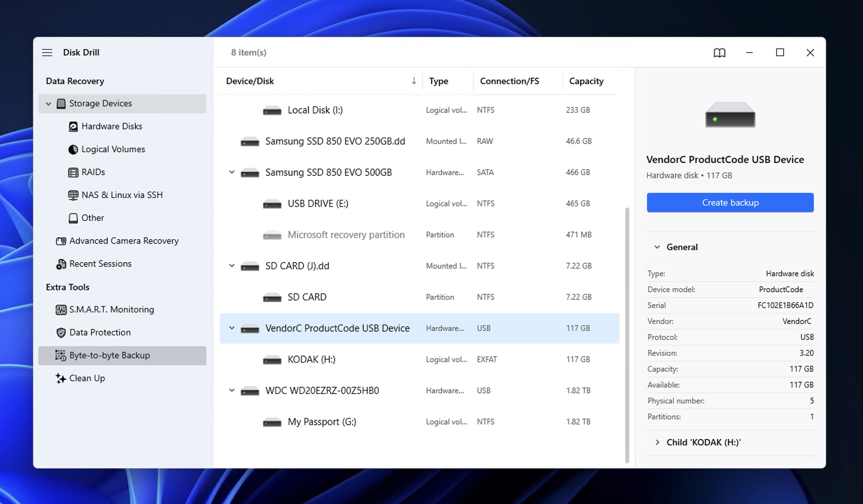Open the RAIDs section

93,172
